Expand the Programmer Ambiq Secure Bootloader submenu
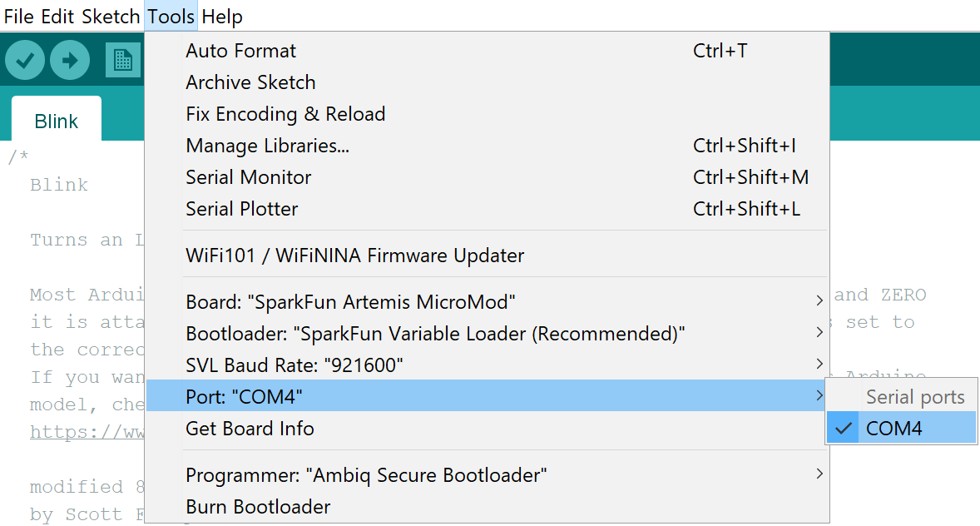980x526 pixels. 487,474
